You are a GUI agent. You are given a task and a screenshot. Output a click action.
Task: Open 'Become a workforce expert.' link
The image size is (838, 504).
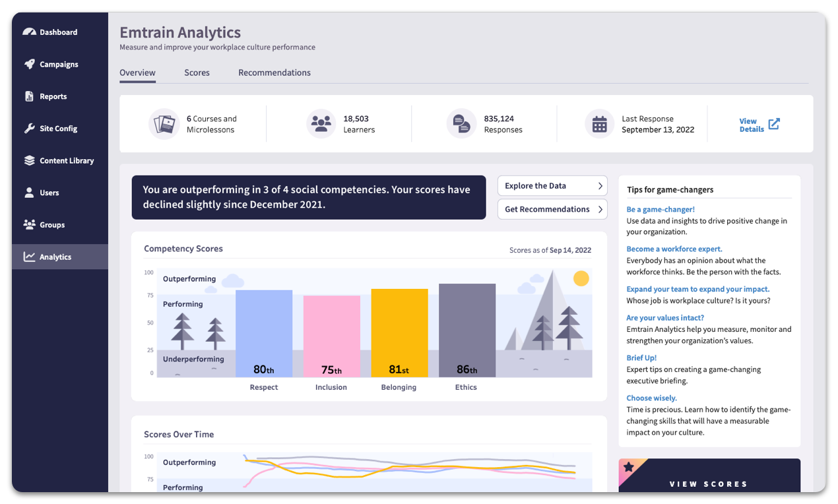[x=674, y=249]
